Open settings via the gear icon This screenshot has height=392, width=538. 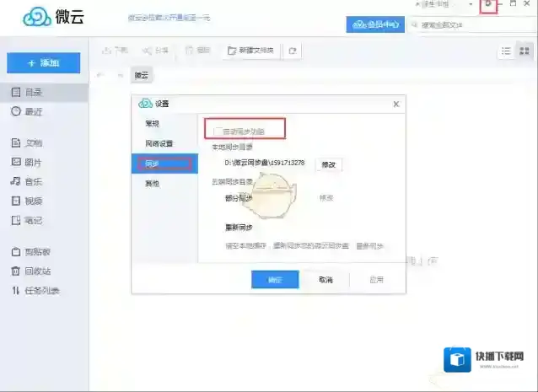click(x=487, y=6)
